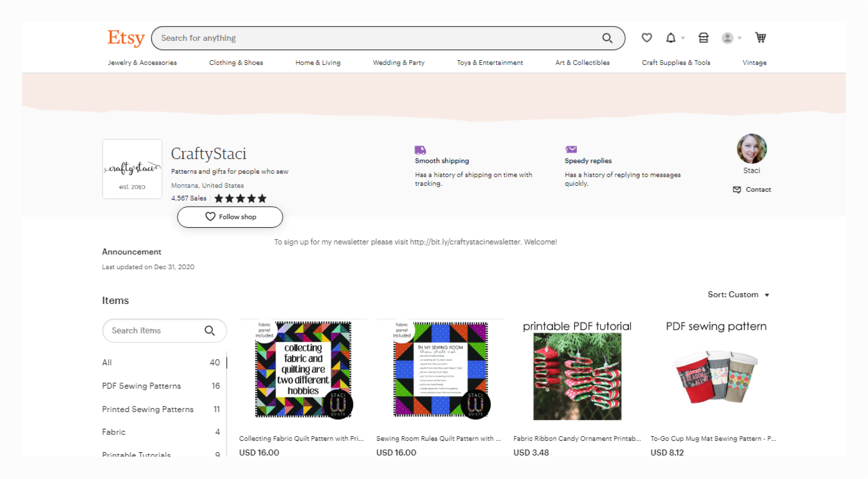Open Collecting Fabric quilt pattern image
The width and height of the screenshot is (868, 479).
tap(303, 370)
